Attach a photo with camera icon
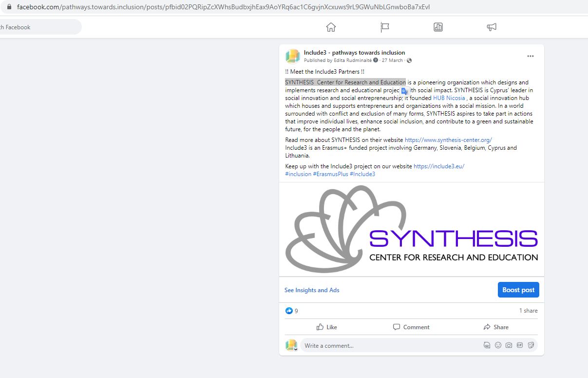This screenshot has width=588, height=378. 509,345
